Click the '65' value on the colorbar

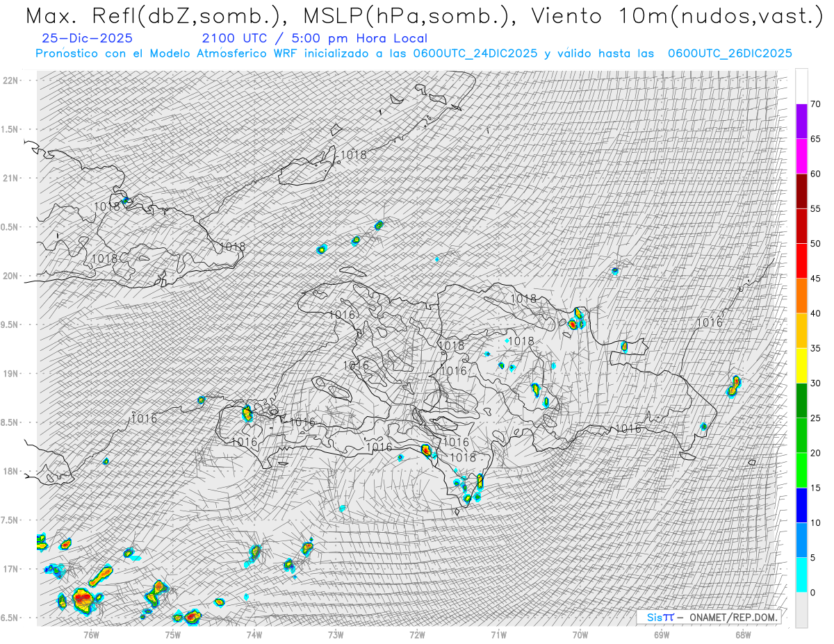tap(815, 140)
